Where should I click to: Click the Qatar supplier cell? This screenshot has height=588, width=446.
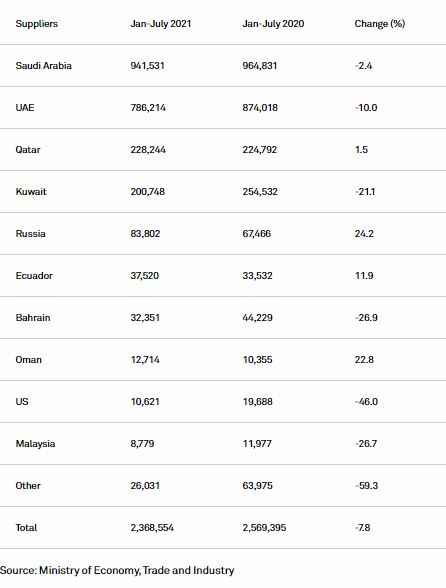tap(28, 150)
